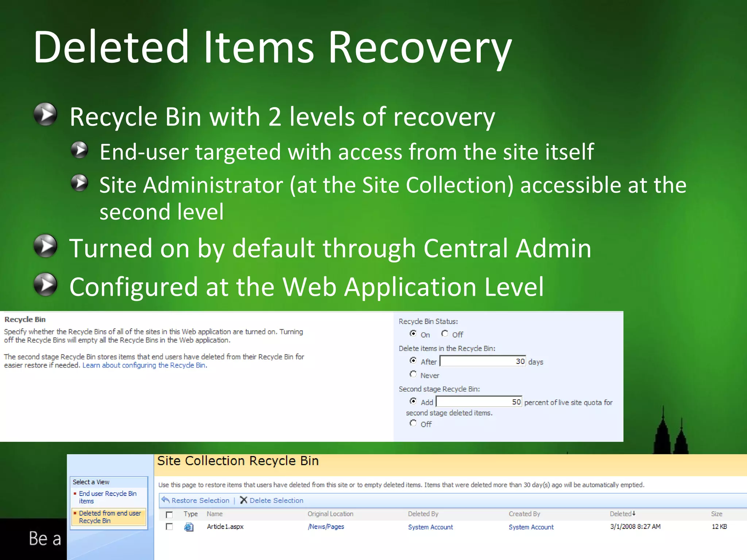Image resolution: width=747 pixels, height=560 pixels.
Task: Sort by the Deleted column header
Action: pos(620,514)
